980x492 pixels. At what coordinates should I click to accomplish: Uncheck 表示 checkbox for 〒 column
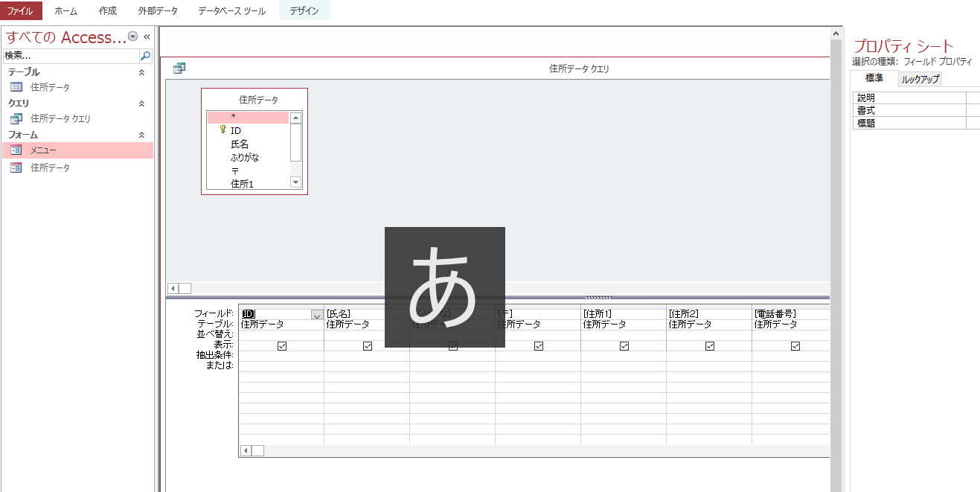[x=539, y=346]
